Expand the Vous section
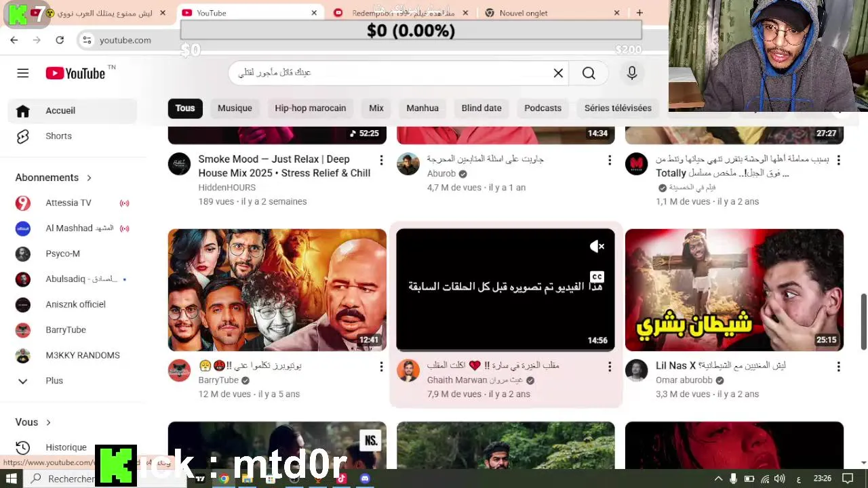Viewport: 868px width, 488px height. (x=34, y=422)
